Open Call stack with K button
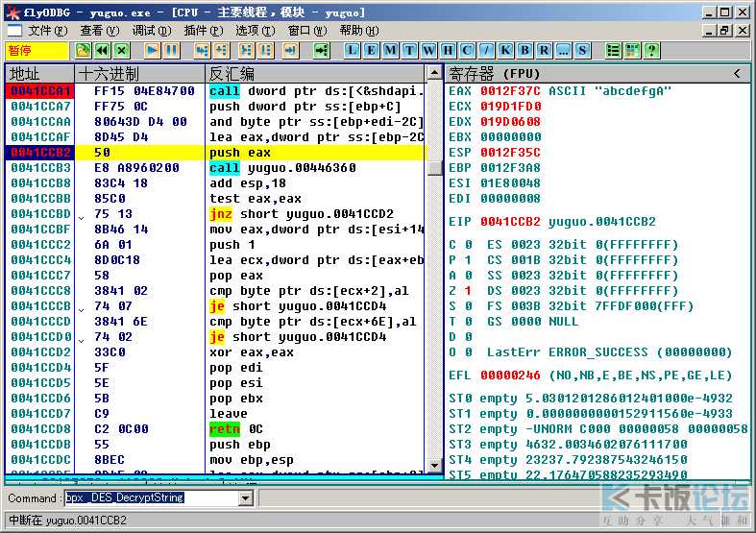The height and width of the screenshot is (533, 756). point(506,50)
